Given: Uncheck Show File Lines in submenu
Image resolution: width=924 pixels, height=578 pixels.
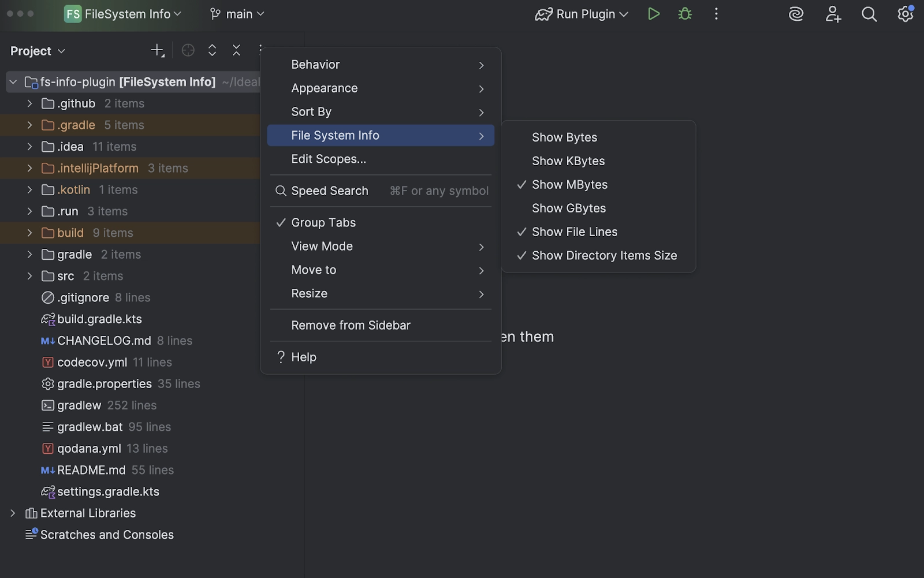Looking at the screenshot, I should [x=574, y=232].
